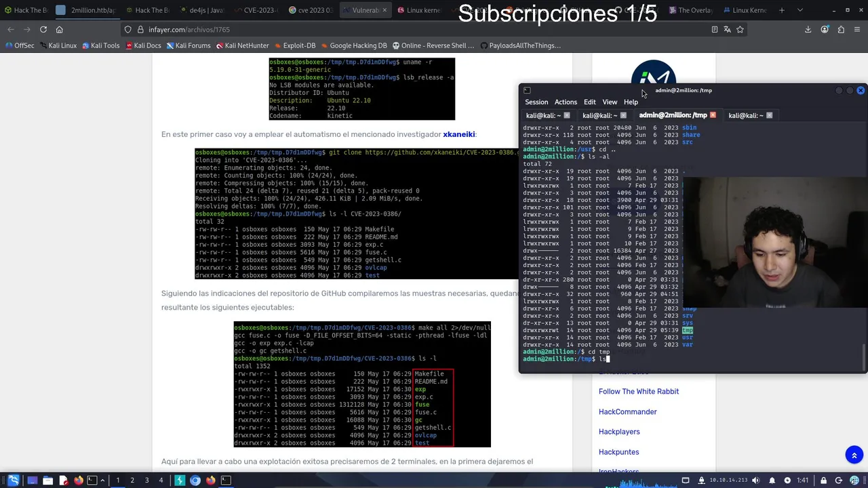Image resolution: width=868 pixels, height=488 pixels.
Task: Switch to the first kali@kali terminal tab
Action: pyautogui.click(x=543, y=115)
